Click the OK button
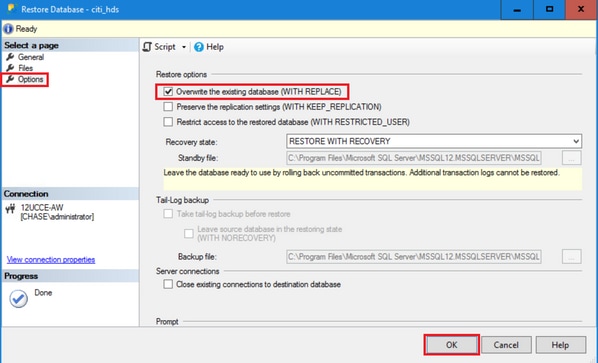 tap(452, 345)
